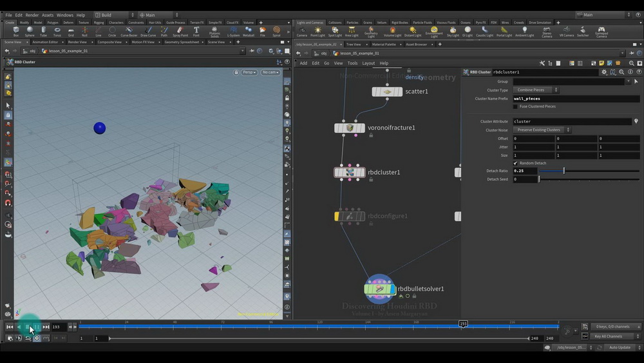This screenshot has width=644, height=363.
Task: Add new shelf tab plus button
Action: click(261, 23)
